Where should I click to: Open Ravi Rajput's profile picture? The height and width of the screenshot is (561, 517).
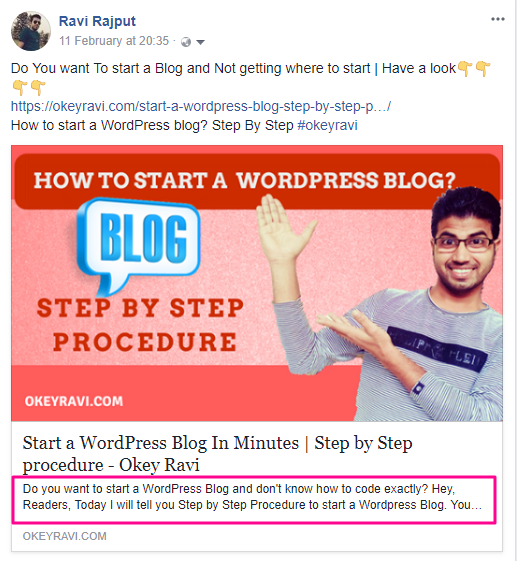pos(31,31)
